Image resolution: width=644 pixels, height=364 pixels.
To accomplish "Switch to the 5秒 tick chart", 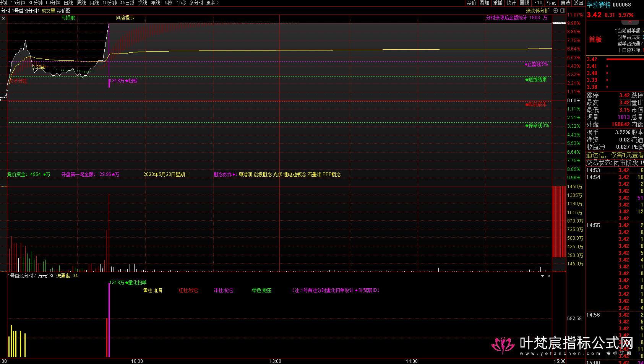I will point(169,3).
